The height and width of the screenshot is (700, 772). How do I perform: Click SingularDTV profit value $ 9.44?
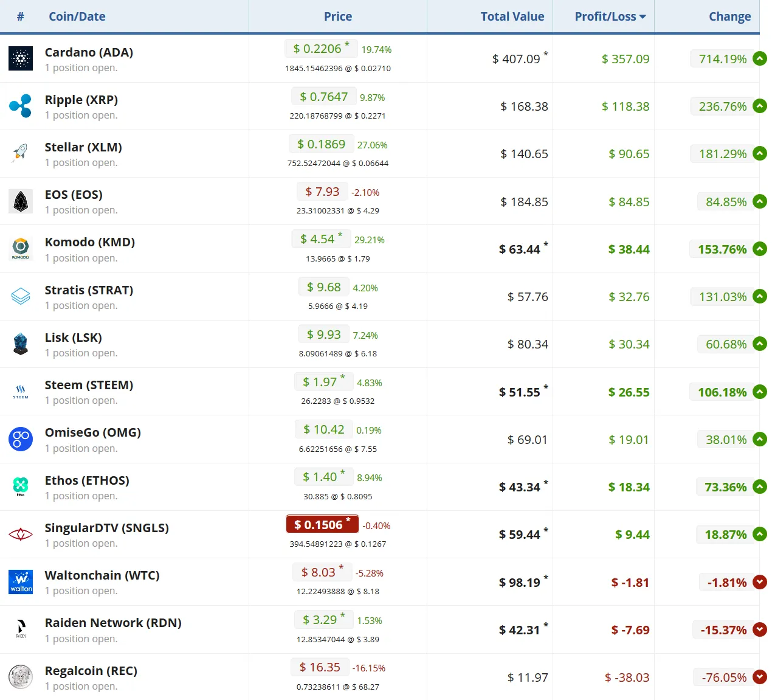click(x=632, y=535)
